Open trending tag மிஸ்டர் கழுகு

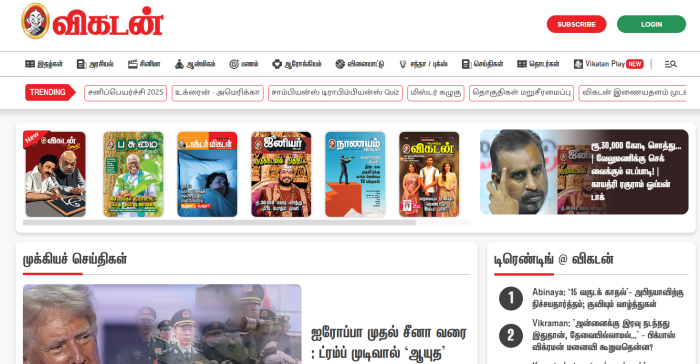pos(436,93)
